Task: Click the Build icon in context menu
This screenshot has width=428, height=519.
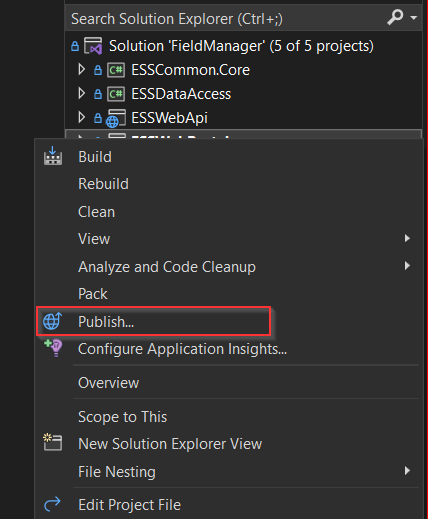Action: (x=53, y=156)
